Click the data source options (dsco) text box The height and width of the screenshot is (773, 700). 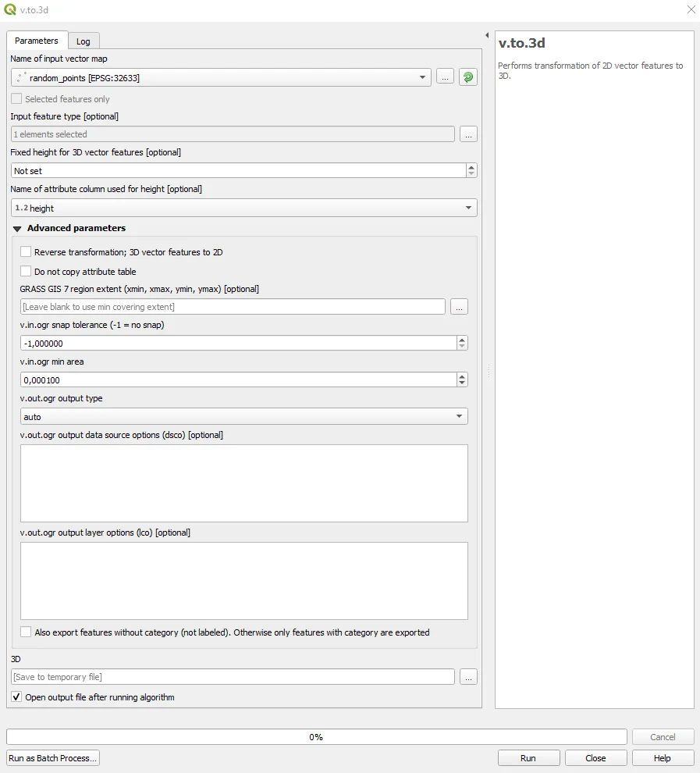(243, 483)
